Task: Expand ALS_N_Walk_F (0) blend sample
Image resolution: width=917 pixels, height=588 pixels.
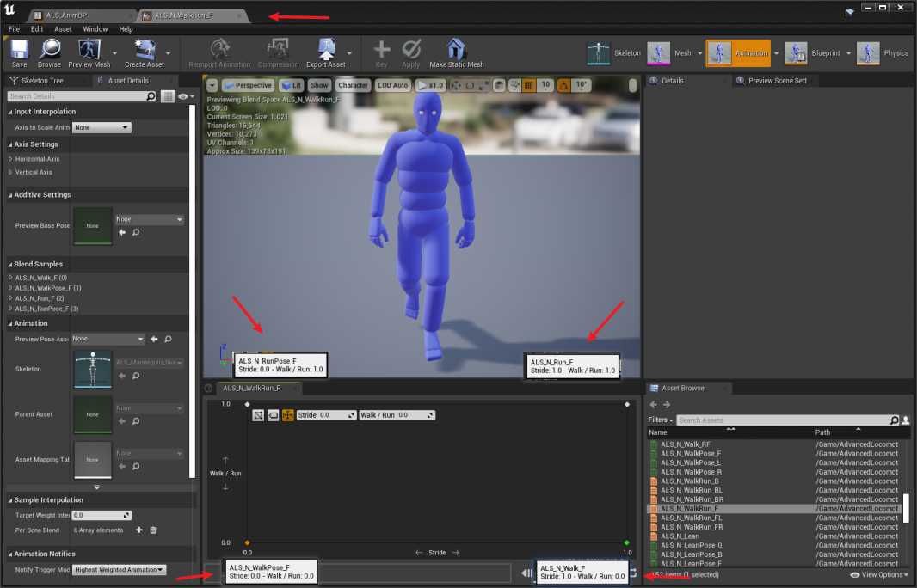Action: pos(10,278)
